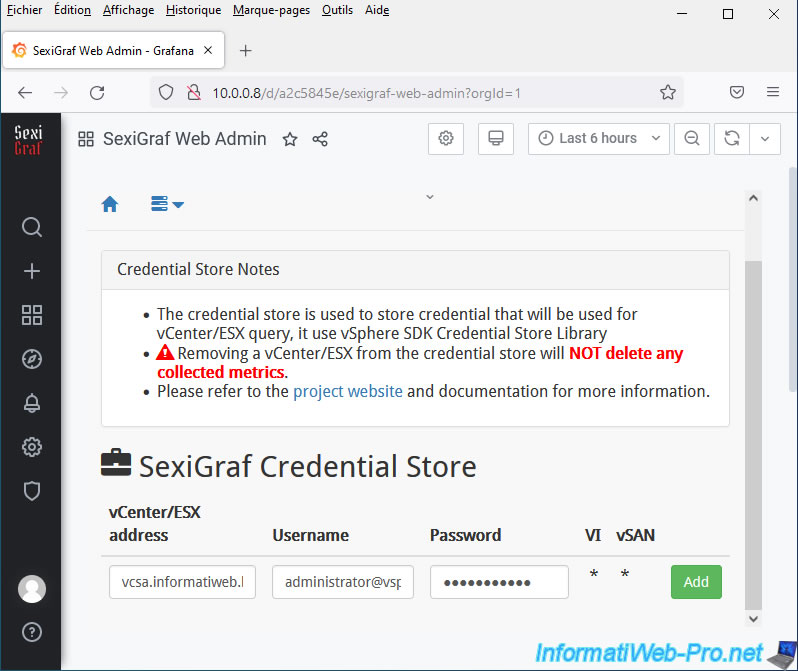Viewport: 798px width, 671px height.
Task: Star the SexiGraf Web Admin dashboard
Action: 290,139
